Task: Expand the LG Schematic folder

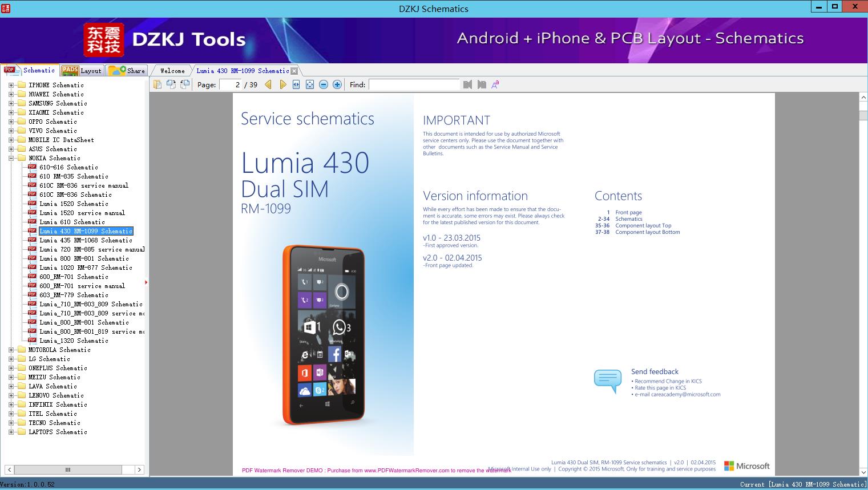Action: (11, 359)
